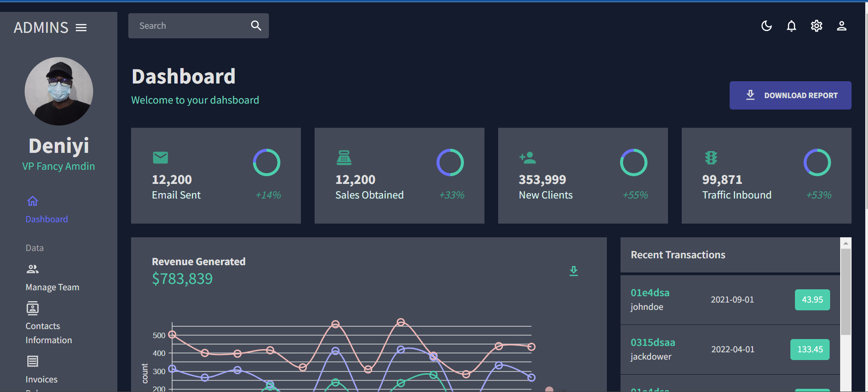868x392 pixels.
Task: Click the Traffic Inbound traffic light icon
Action: point(711,157)
